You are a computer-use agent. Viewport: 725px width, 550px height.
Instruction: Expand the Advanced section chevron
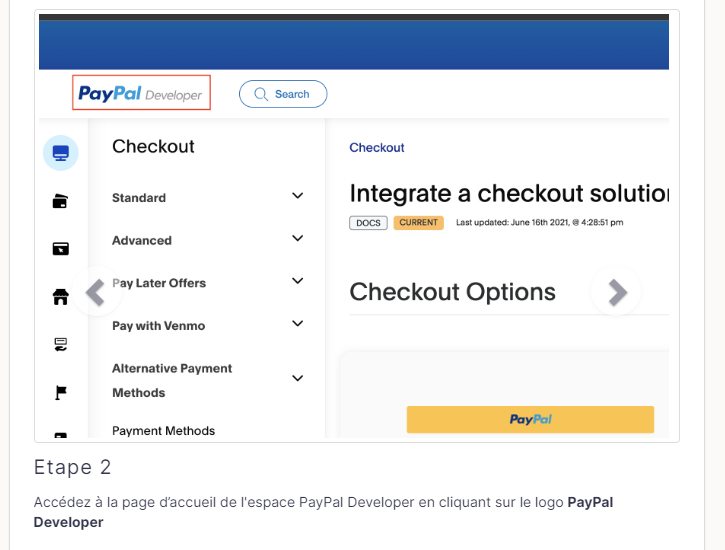pos(297,239)
